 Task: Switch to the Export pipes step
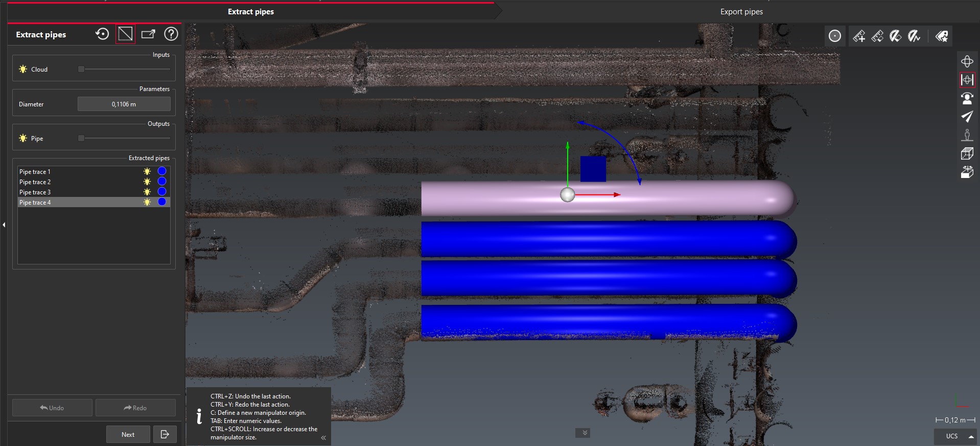click(x=741, y=12)
